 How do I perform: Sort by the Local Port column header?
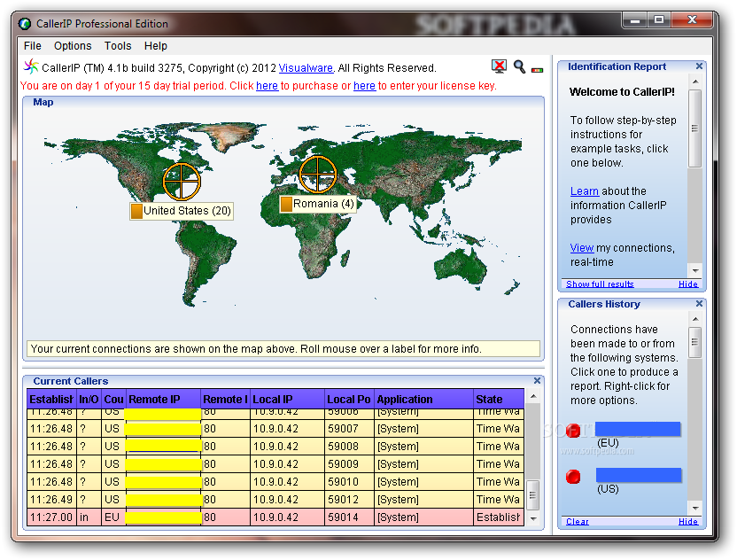click(x=349, y=400)
